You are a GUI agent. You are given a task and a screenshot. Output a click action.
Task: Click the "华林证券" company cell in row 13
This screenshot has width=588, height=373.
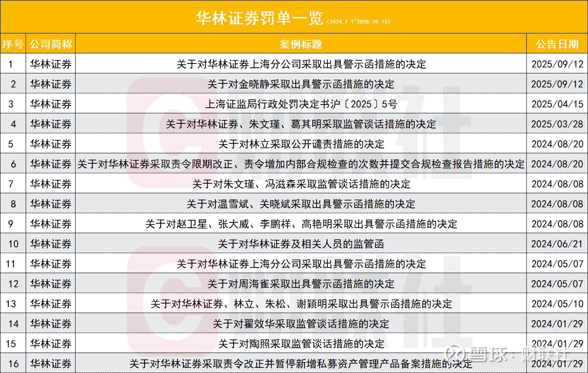click(51, 304)
